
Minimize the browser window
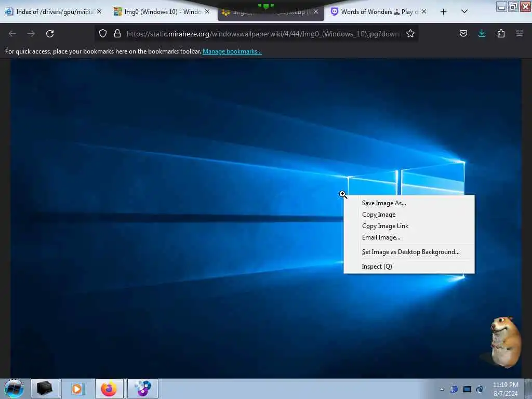[502, 6]
